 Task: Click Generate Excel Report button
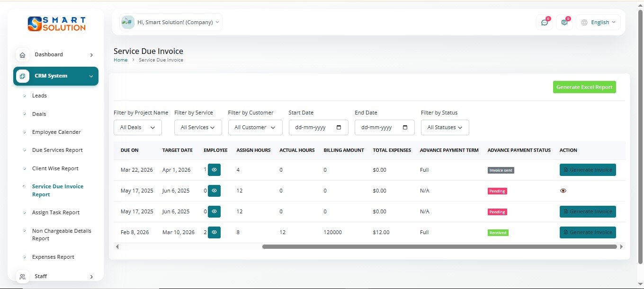pyautogui.click(x=584, y=87)
